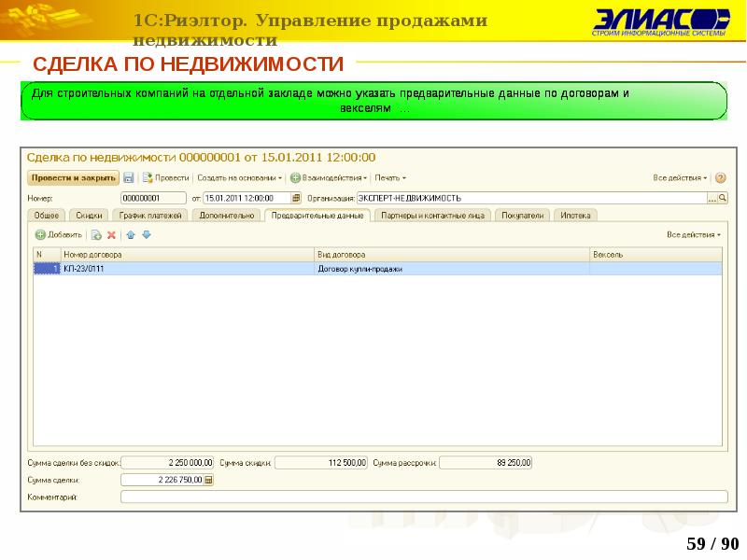Move row up with blue arrow

[x=131, y=235]
